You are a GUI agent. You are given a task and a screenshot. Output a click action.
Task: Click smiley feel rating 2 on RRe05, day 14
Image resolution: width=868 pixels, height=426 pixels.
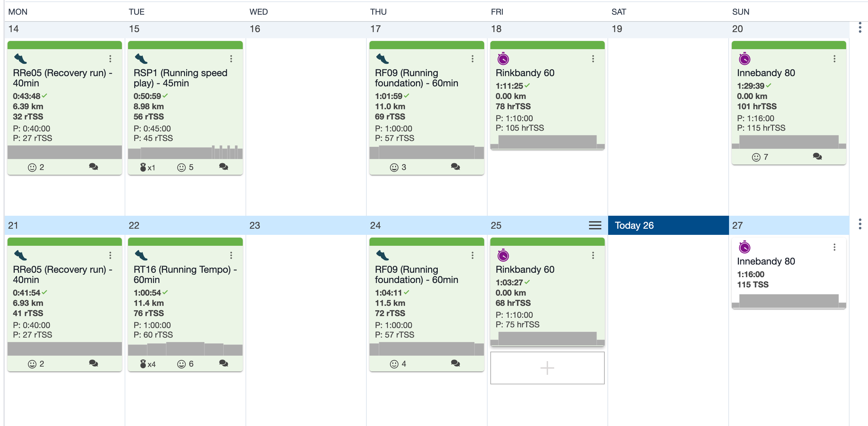pos(36,167)
